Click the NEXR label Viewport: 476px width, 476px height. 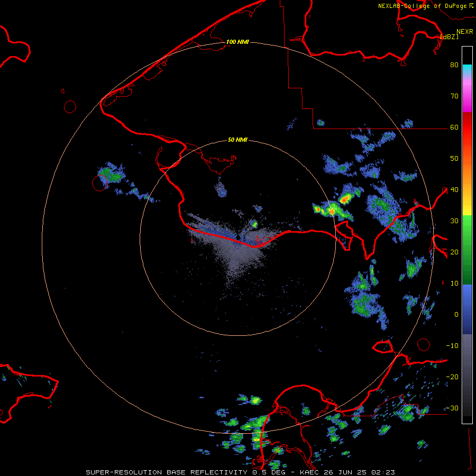[465, 32]
